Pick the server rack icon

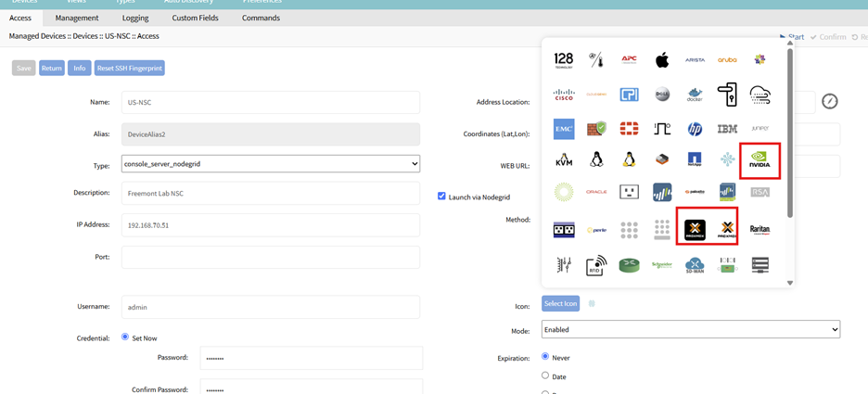760,265
